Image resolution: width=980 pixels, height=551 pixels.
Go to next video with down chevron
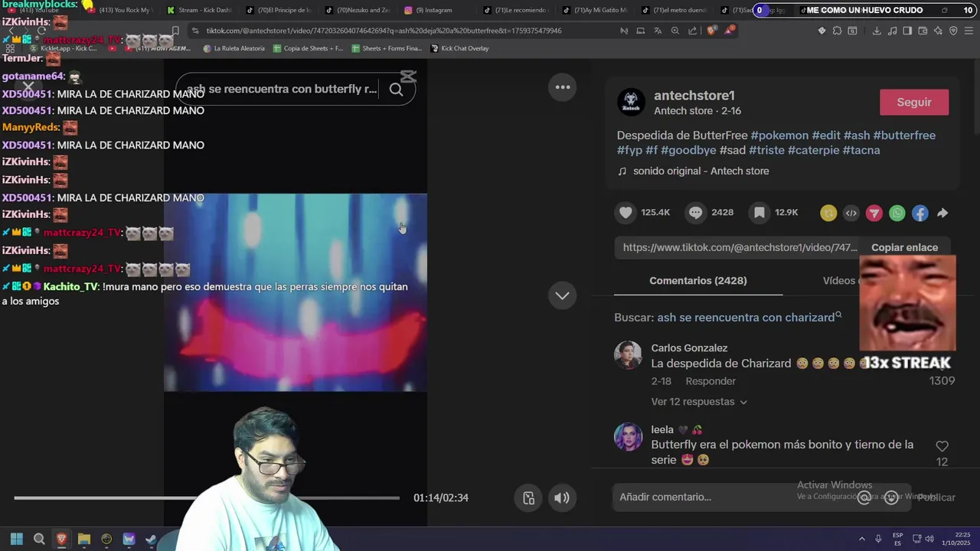point(562,295)
